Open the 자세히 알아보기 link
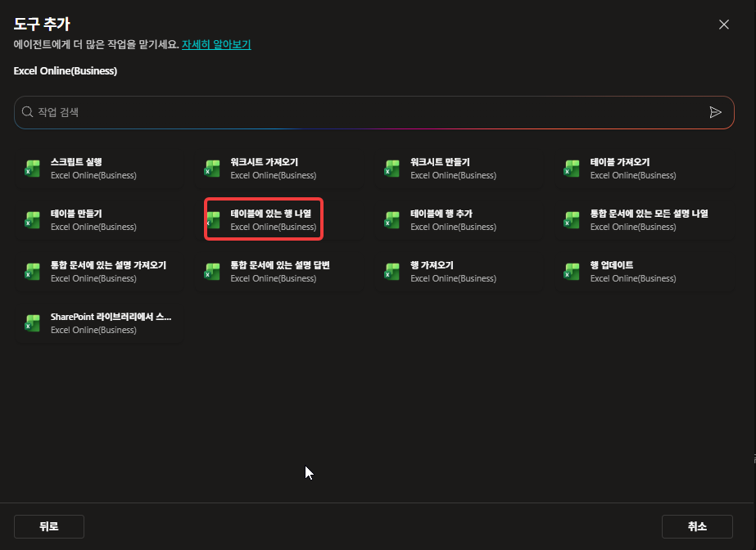The width and height of the screenshot is (756, 550). (x=216, y=44)
